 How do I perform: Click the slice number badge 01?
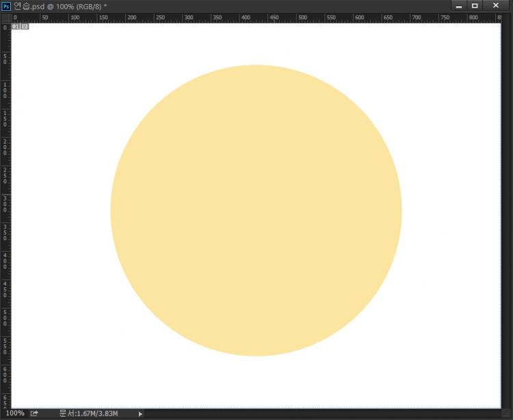(x=15, y=27)
